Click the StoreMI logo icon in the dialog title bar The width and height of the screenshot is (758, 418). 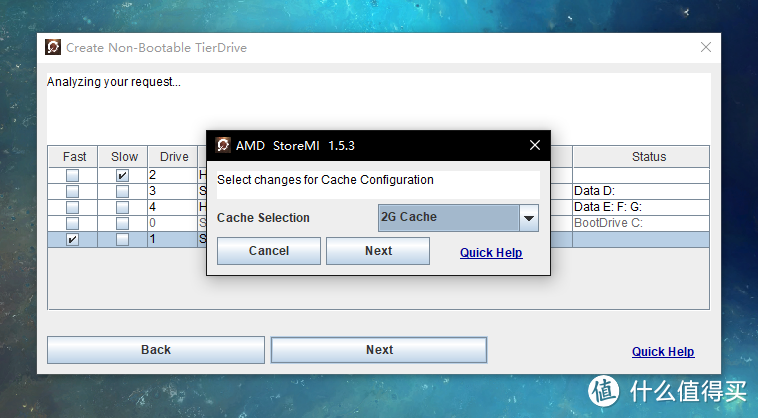pyautogui.click(x=223, y=145)
